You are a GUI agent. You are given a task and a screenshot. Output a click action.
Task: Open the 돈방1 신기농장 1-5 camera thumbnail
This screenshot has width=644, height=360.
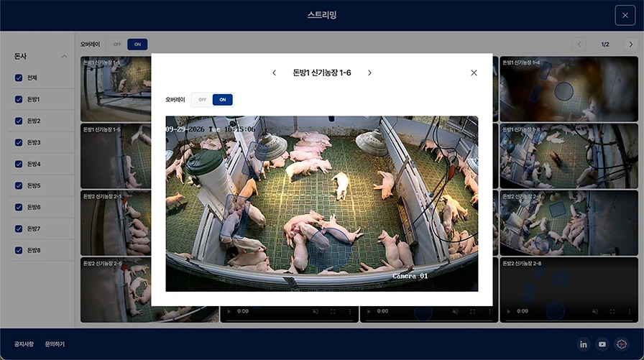[x=116, y=156]
